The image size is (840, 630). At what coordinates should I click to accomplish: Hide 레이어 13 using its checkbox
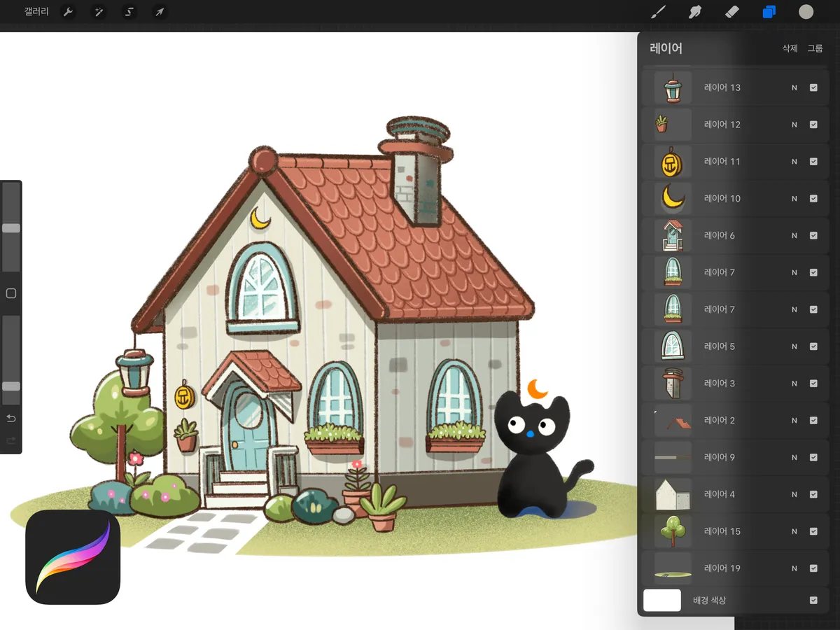click(x=813, y=87)
